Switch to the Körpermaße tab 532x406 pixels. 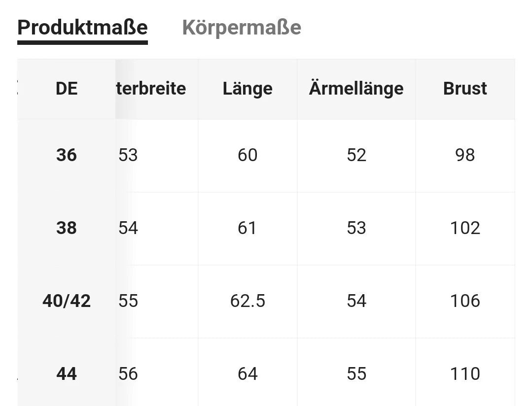click(242, 28)
